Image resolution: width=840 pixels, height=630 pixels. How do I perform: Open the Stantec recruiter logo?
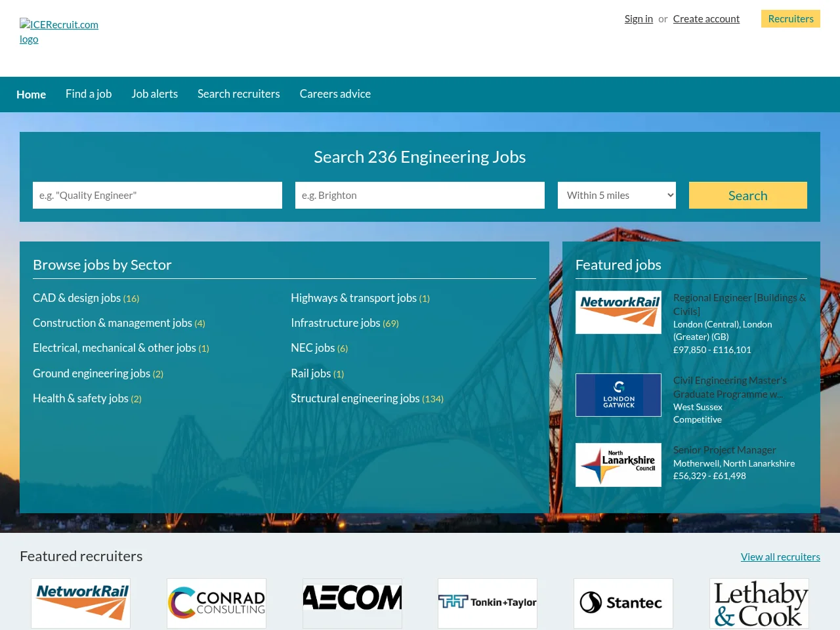pyautogui.click(x=623, y=603)
